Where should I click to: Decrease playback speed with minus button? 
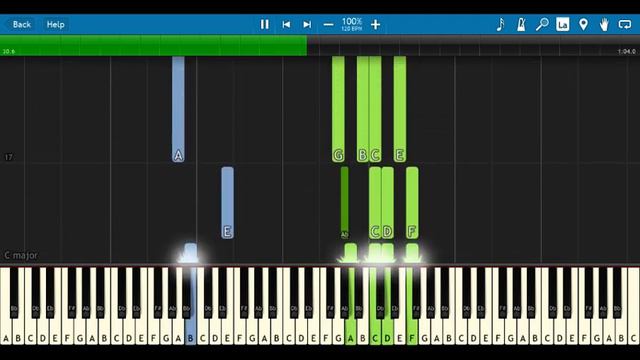(328, 24)
